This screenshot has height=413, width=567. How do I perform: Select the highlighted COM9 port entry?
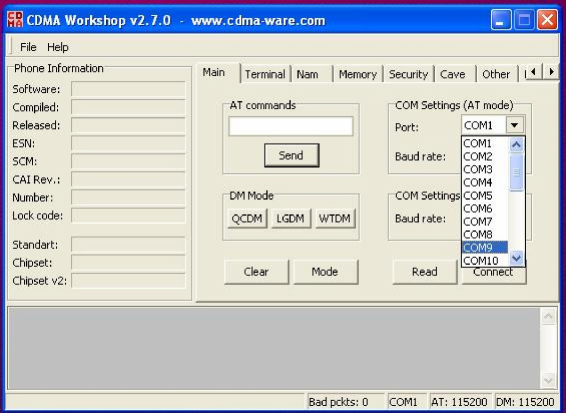click(x=485, y=248)
